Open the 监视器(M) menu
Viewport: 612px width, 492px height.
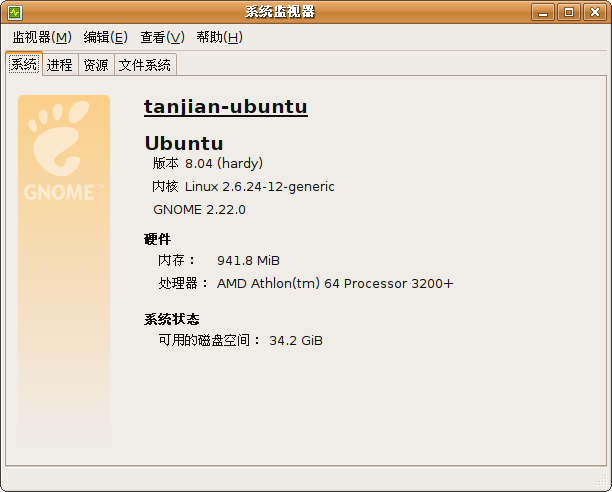(x=42, y=37)
